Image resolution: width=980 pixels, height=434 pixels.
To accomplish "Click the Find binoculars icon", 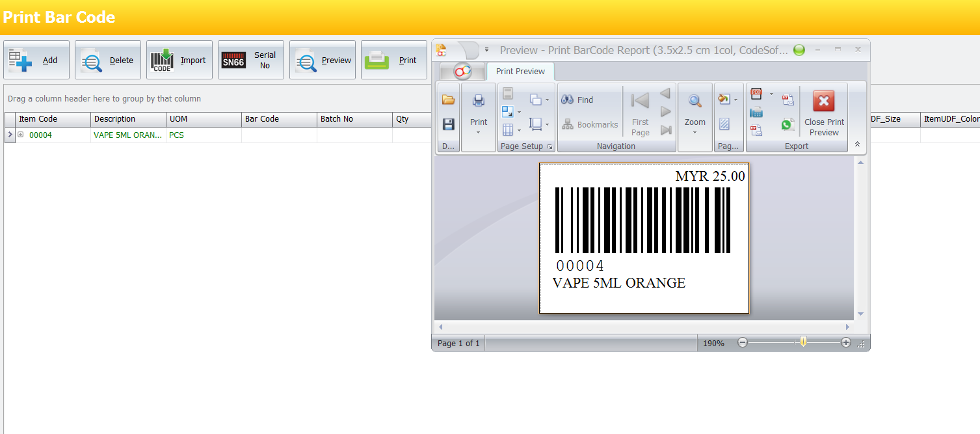I will coord(567,100).
